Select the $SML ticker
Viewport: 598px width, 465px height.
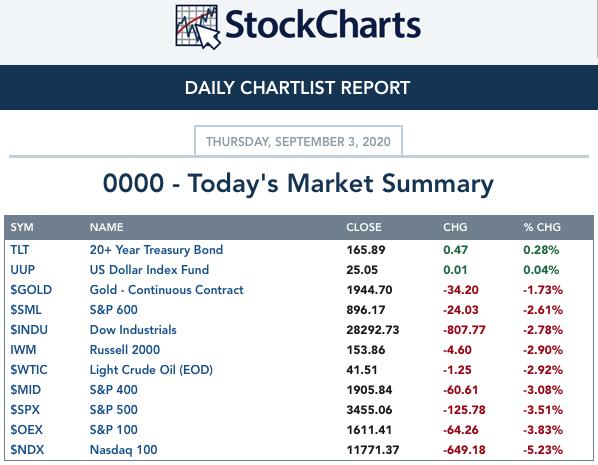26,310
